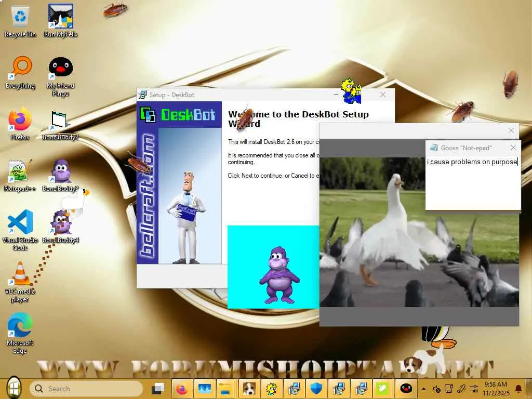Close the DeskBot Setup window
This screenshot has width=532, height=399.
coord(383,95)
